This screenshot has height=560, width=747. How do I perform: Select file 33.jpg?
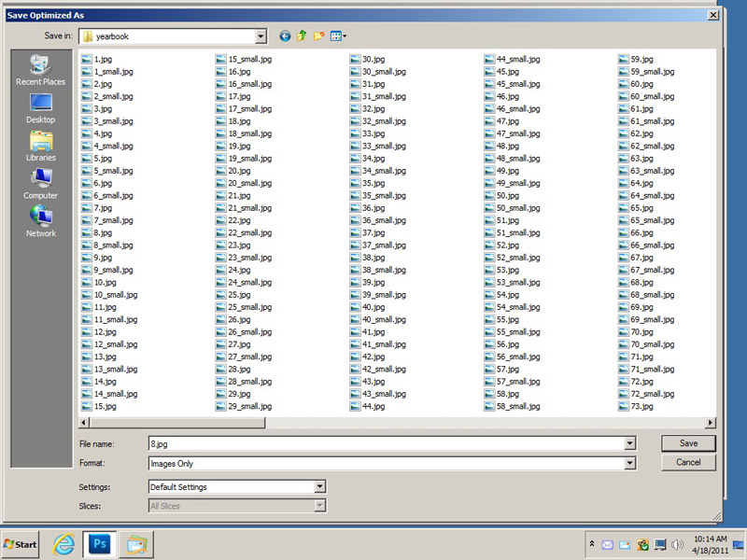pos(367,133)
